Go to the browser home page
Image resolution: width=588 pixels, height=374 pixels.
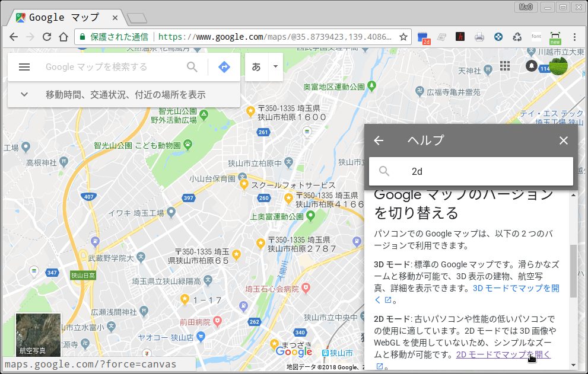tap(63, 37)
